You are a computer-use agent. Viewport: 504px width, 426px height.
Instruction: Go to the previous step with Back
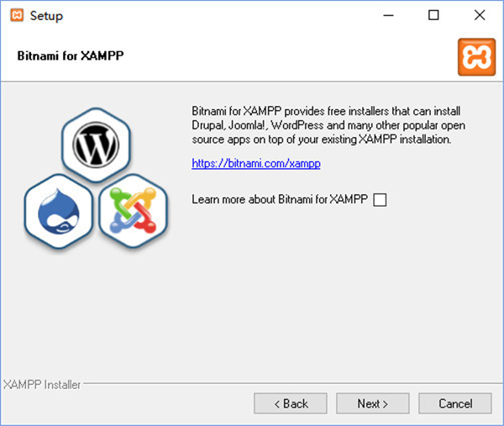tap(290, 403)
